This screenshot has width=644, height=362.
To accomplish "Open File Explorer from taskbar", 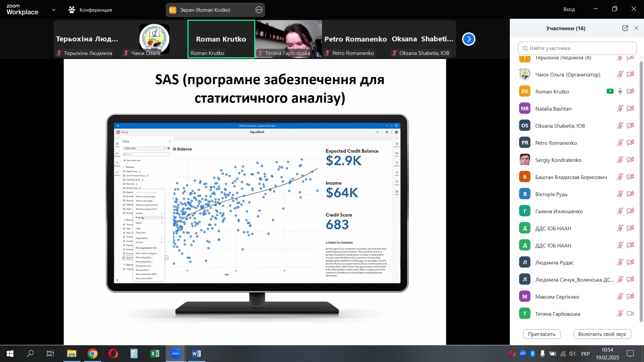I will [71, 354].
